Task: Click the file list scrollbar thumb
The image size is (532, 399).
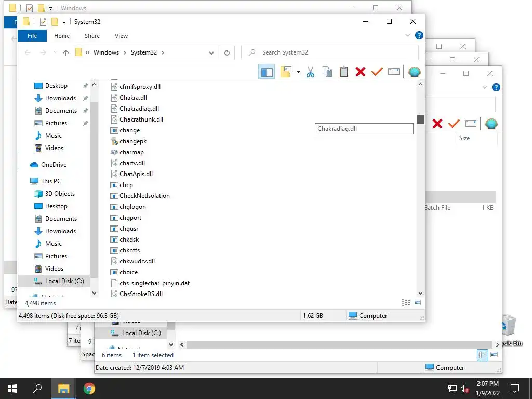Action: pos(421,120)
